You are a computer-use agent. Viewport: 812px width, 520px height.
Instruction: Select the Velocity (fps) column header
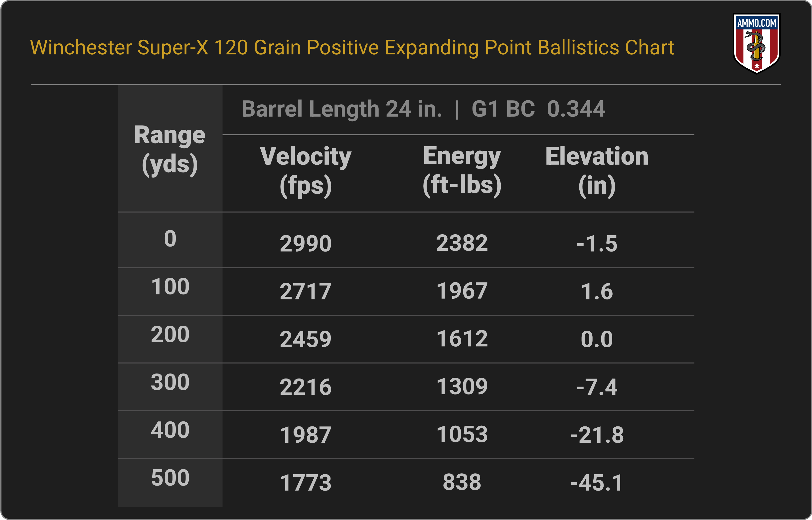(x=305, y=171)
